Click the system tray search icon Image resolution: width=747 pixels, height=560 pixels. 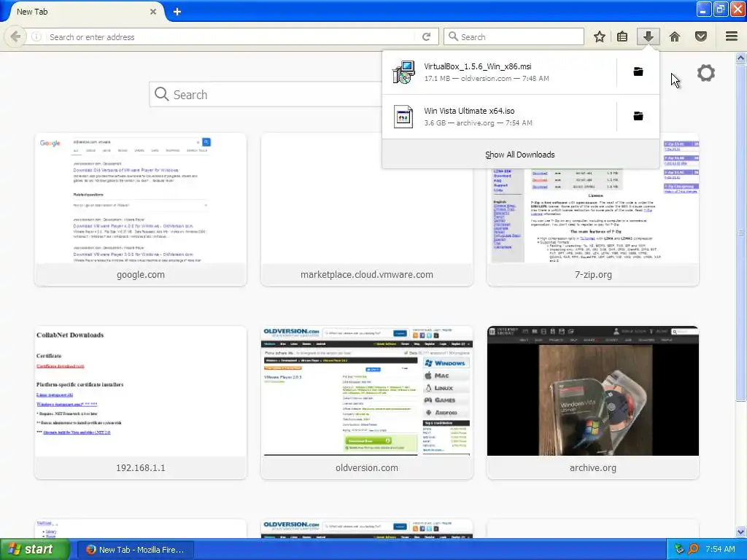coord(693,549)
